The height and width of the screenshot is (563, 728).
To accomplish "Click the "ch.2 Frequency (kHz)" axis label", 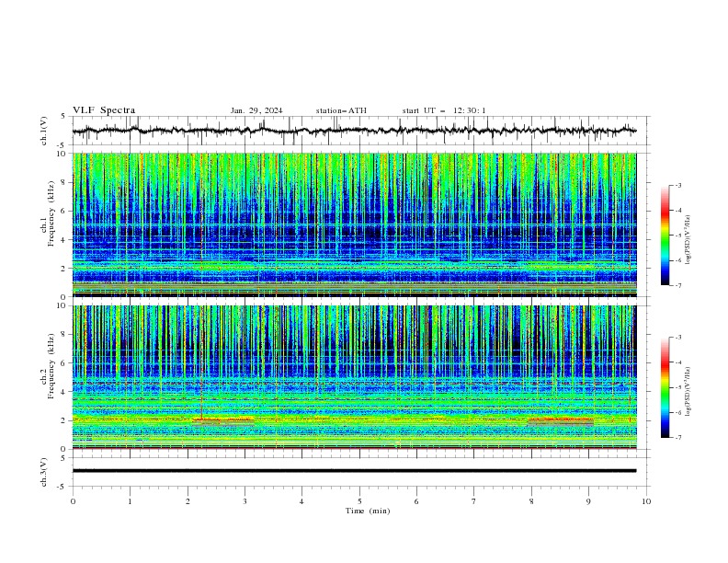I will 49,365.
